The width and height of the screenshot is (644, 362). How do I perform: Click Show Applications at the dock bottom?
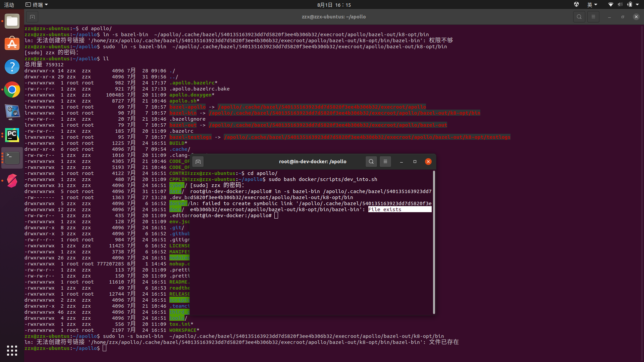(12, 351)
